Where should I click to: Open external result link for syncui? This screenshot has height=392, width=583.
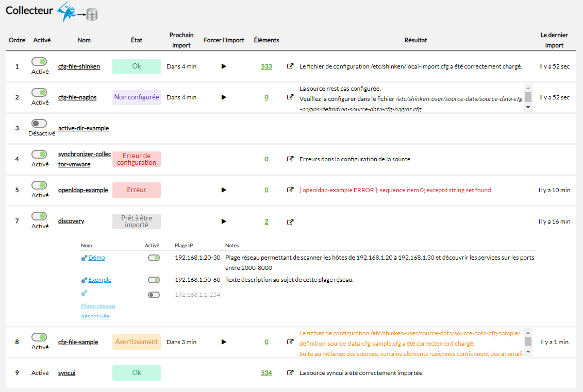pyautogui.click(x=290, y=373)
